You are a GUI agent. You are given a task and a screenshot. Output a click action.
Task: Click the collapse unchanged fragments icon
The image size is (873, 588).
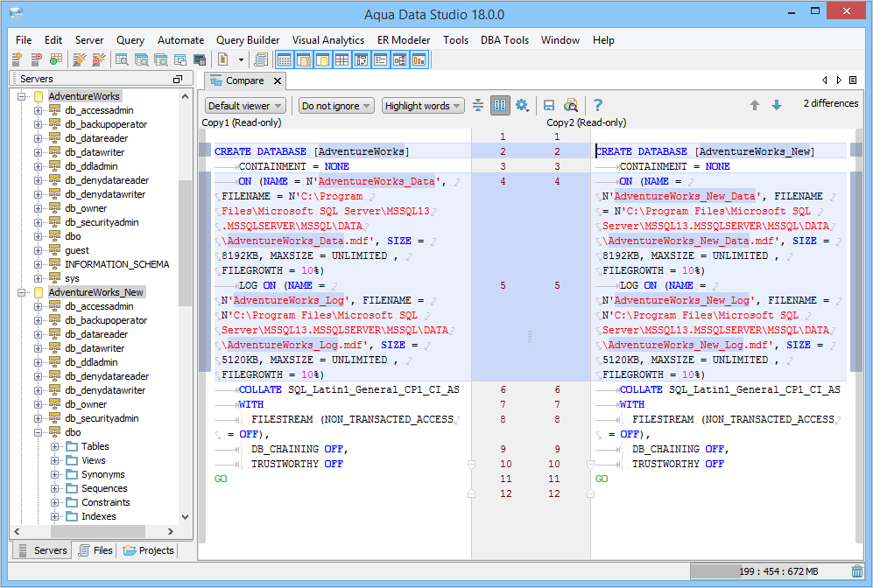coord(478,105)
